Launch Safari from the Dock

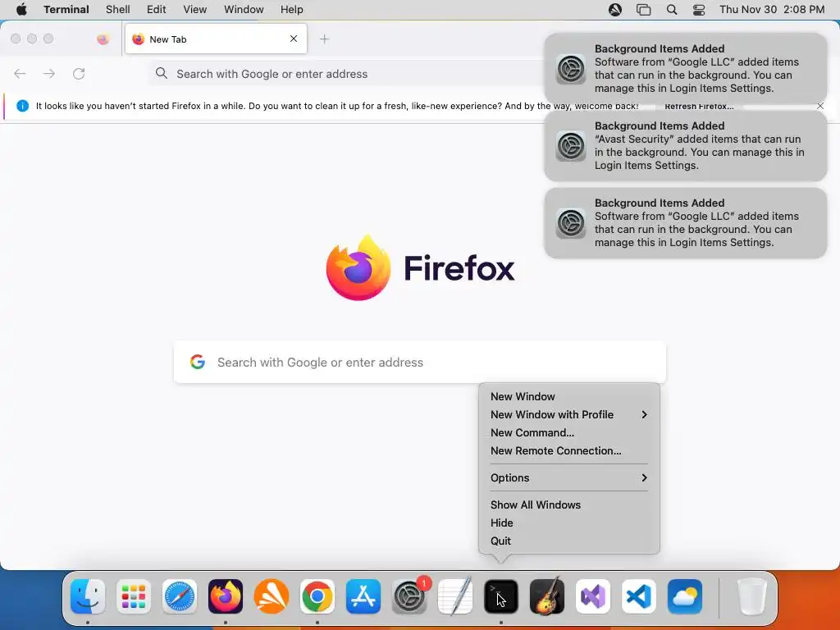(180, 596)
